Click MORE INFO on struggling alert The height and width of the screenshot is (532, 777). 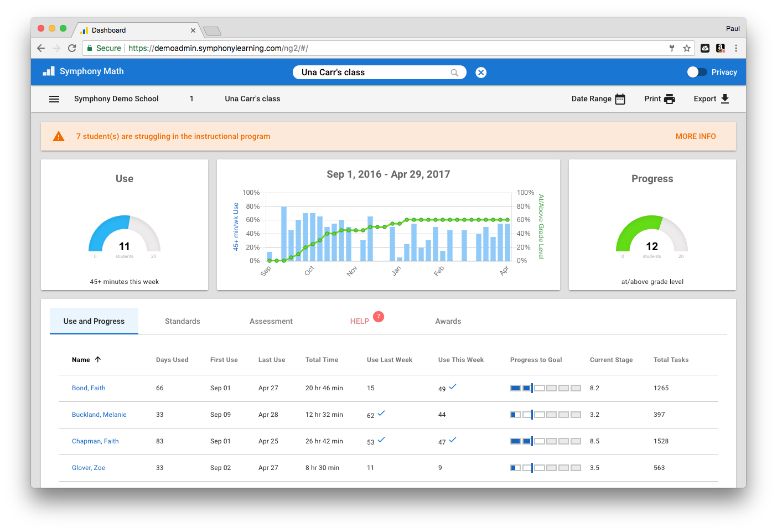696,136
